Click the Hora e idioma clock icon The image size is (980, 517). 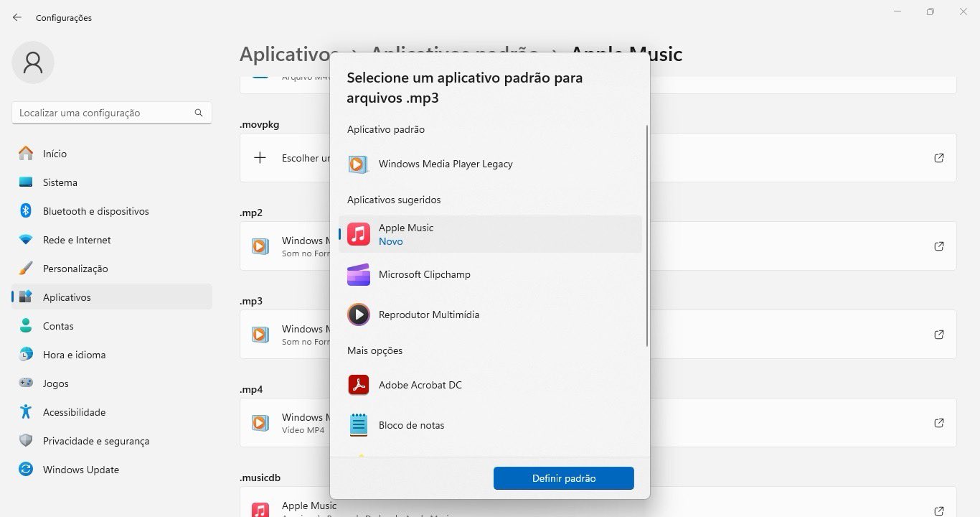[26, 355]
